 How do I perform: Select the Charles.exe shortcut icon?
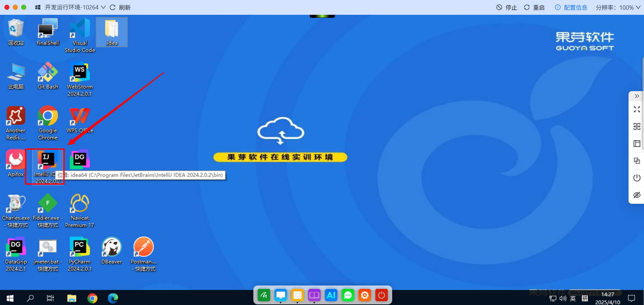click(x=16, y=211)
